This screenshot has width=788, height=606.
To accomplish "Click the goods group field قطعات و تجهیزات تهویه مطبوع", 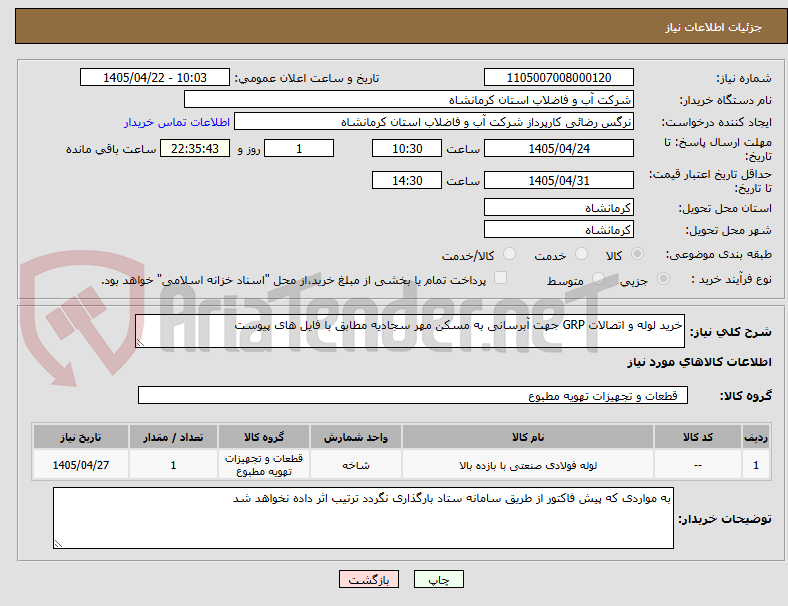I will [x=413, y=395].
